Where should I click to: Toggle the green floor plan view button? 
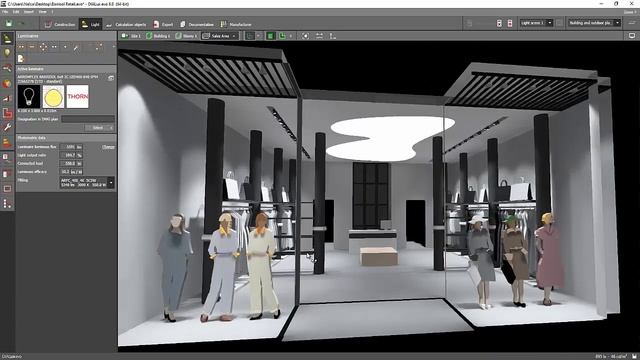coord(270,36)
